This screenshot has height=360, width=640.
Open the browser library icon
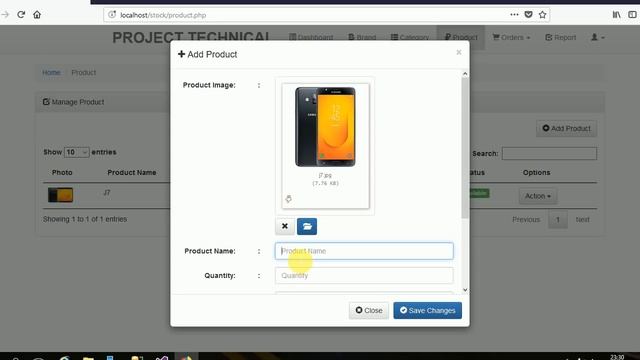(x=616, y=15)
